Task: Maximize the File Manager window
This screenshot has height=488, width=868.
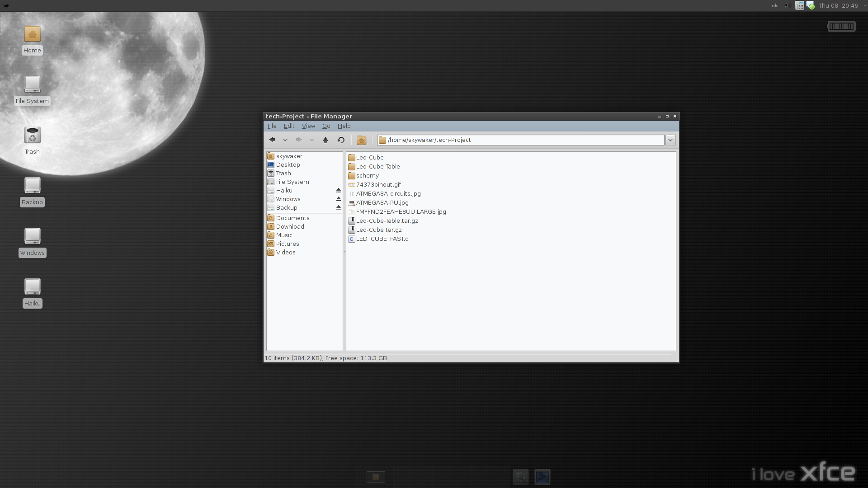Action: coord(667,117)
